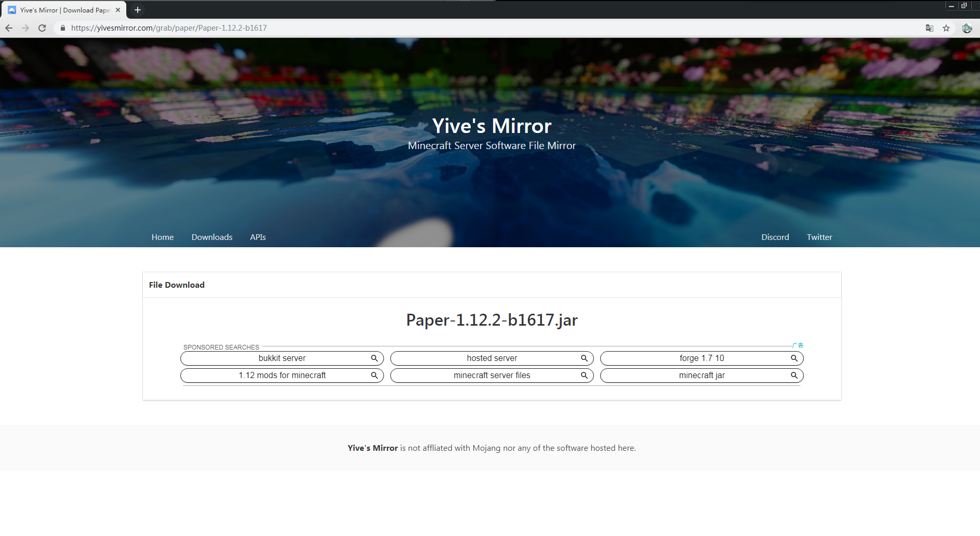
Task: Click the padlock site security icon
Action: (x=63, y=28)
